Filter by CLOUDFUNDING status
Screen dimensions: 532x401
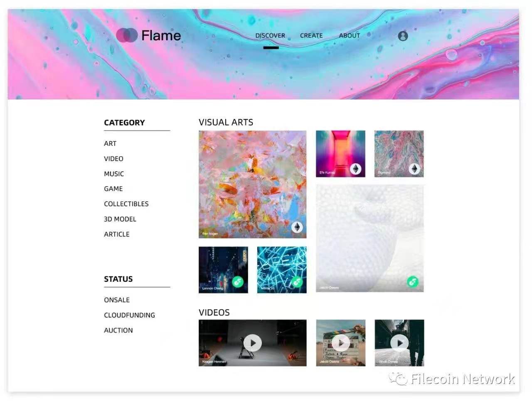point(129,315)
